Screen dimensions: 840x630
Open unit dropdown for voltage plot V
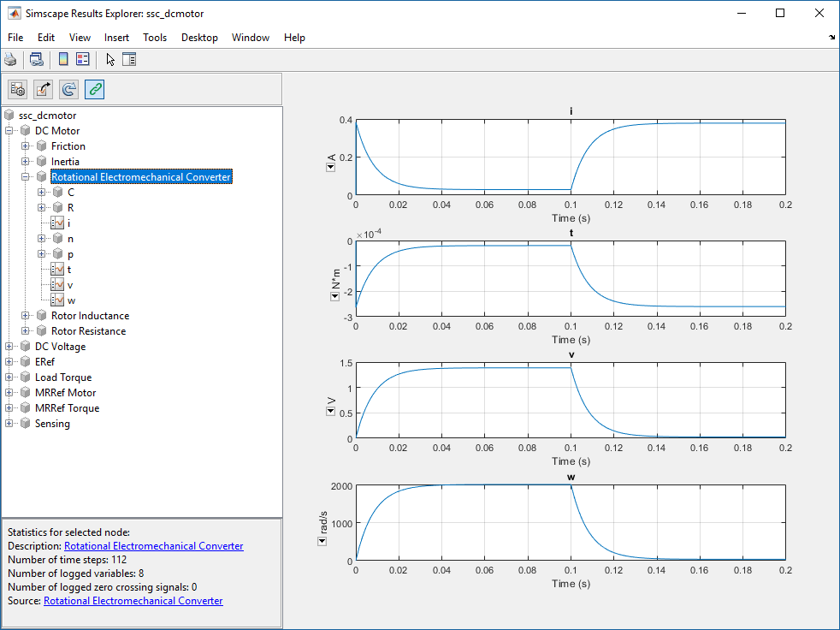coord(330,411)
